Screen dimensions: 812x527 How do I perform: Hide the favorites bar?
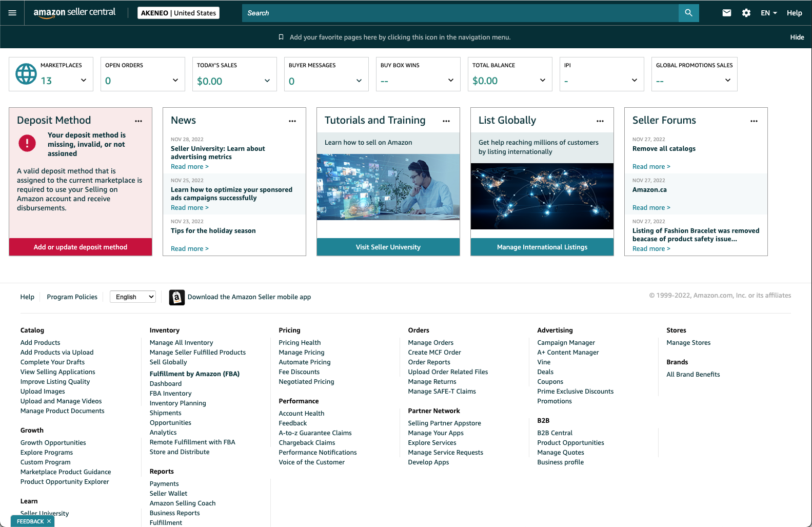(797, 37)
